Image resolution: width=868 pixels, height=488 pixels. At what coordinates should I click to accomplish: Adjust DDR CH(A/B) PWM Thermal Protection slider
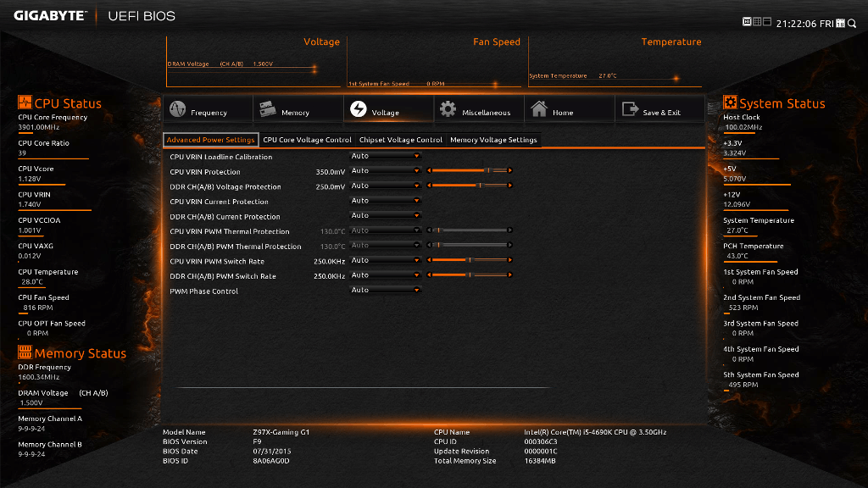[470, 245]
